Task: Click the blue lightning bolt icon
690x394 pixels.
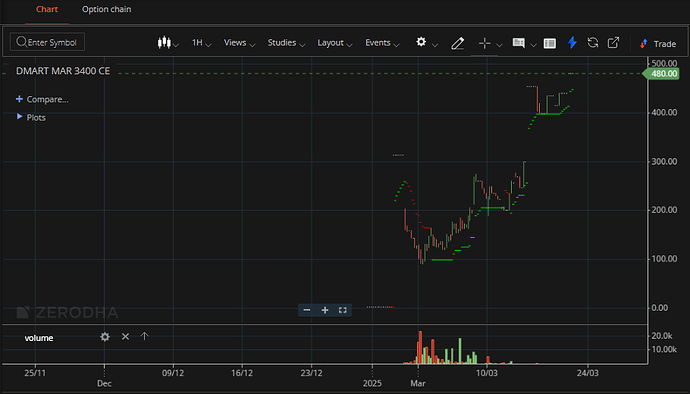Action: pos(572,43)
